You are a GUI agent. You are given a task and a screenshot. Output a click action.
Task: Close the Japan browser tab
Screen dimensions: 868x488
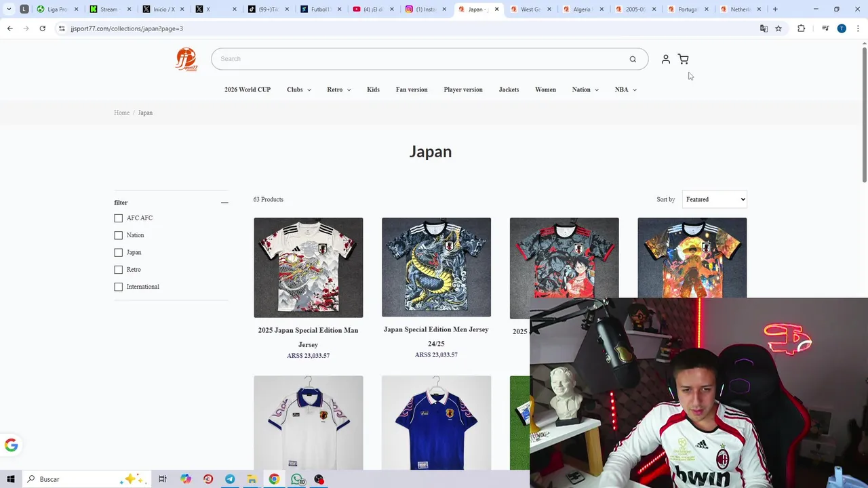[497, 9]
